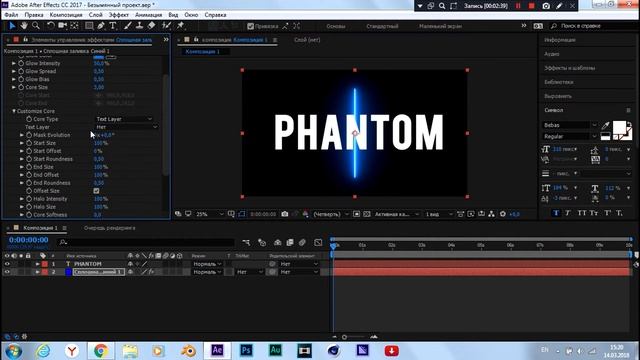Image resolution: width=640 pixels, height=360 pixels.
Task: Select the Eraser tool
Action: tap(151, 26)
